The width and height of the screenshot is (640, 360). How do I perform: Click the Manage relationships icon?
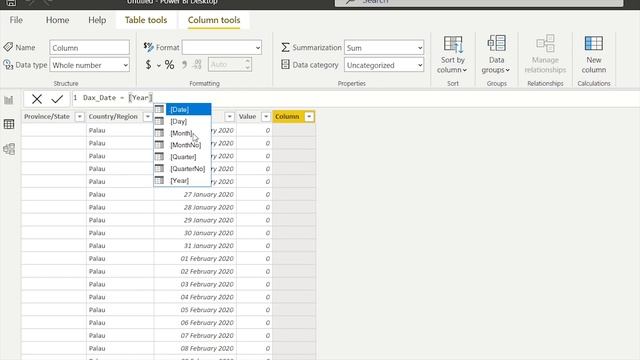point(545,43)
